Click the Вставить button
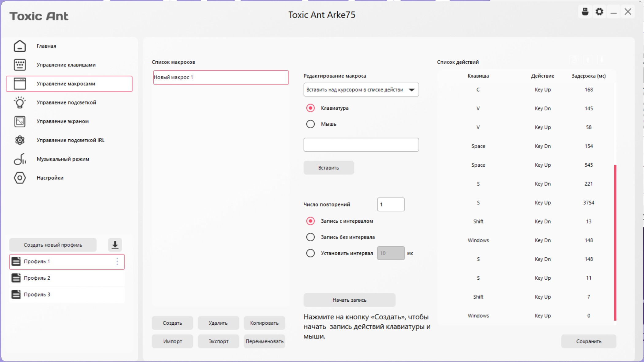 coord(329,168)
